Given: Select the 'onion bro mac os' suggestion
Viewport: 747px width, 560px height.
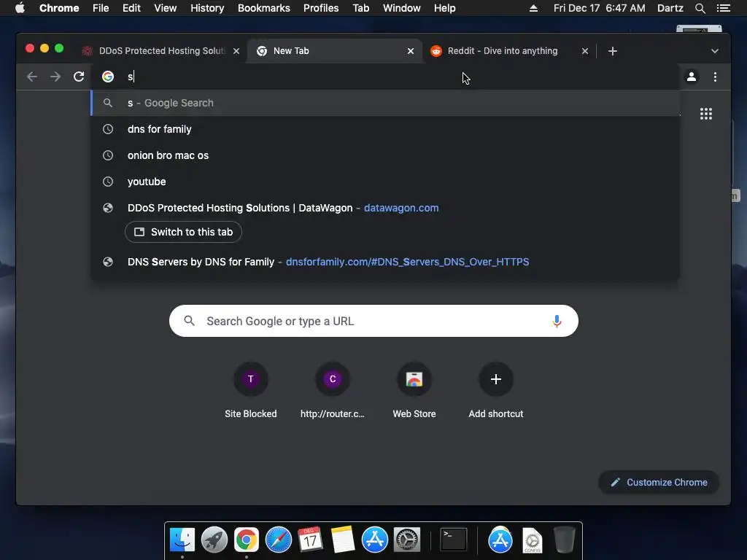Looking at the screenshot, I should pos(385,155).
